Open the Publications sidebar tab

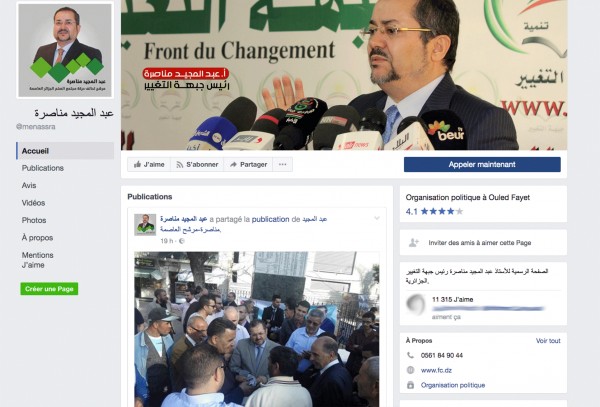pyautogui.click(x=42, y=168)
